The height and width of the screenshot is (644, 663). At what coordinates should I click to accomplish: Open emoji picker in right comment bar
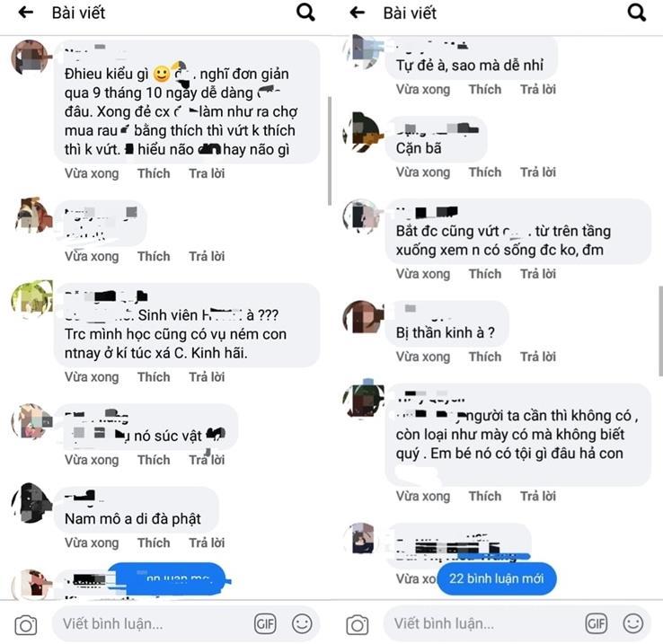633,623
